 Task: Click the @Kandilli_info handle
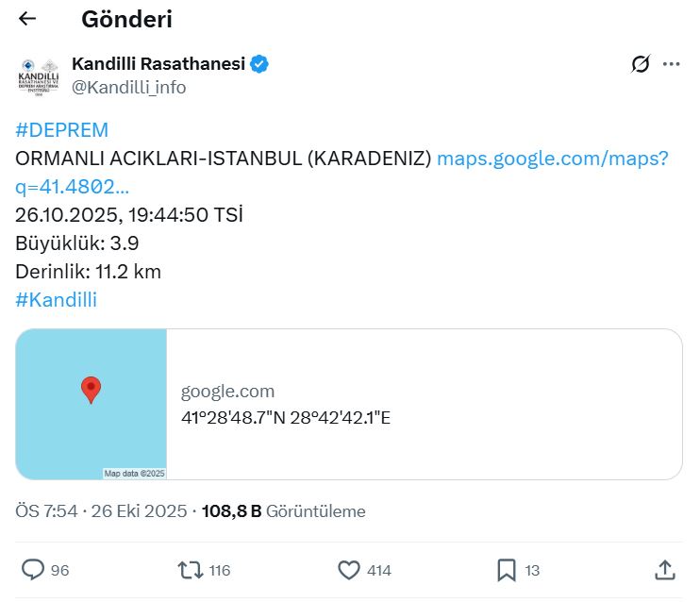pyautogui.click(x=129, y=88)
